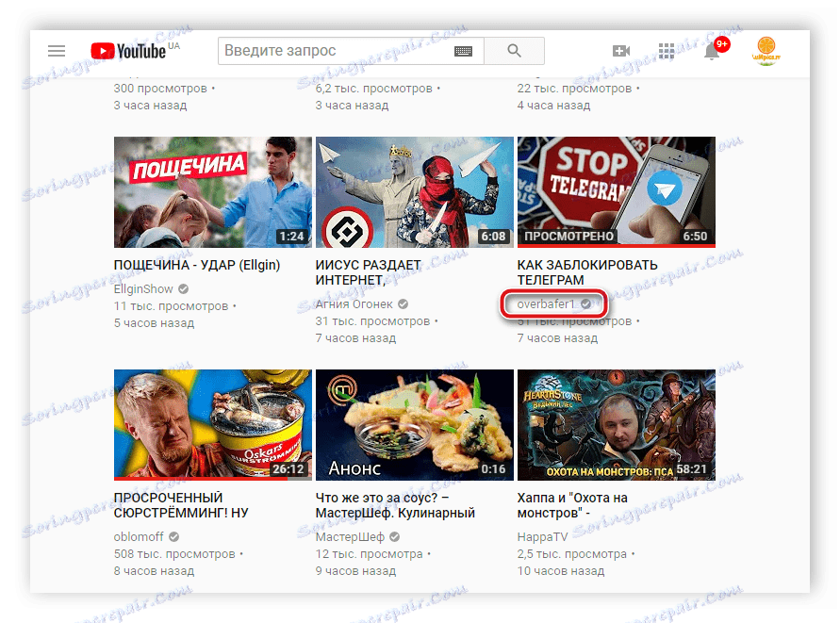Click '6,2 тыс. просмотров' text
Screen dimensions: 840x623
click(x=374, y=89)
